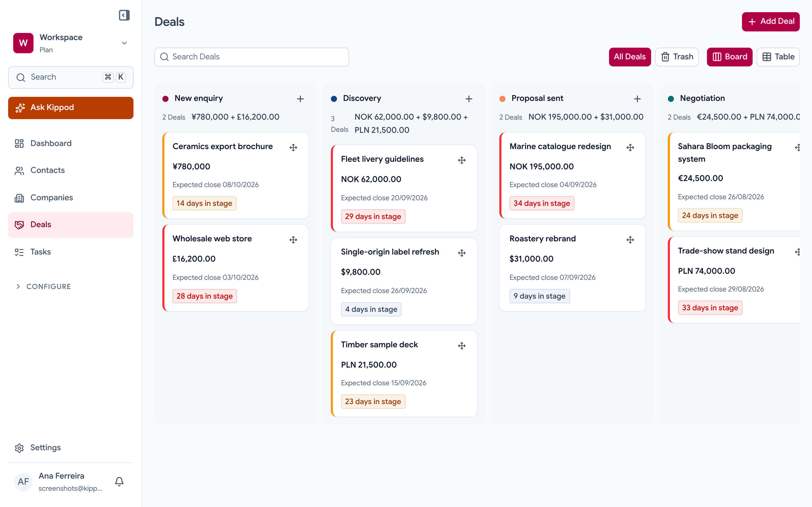Switch to Board view
Viewport: 812px width, 507px height.
click(x=730, y=57)
